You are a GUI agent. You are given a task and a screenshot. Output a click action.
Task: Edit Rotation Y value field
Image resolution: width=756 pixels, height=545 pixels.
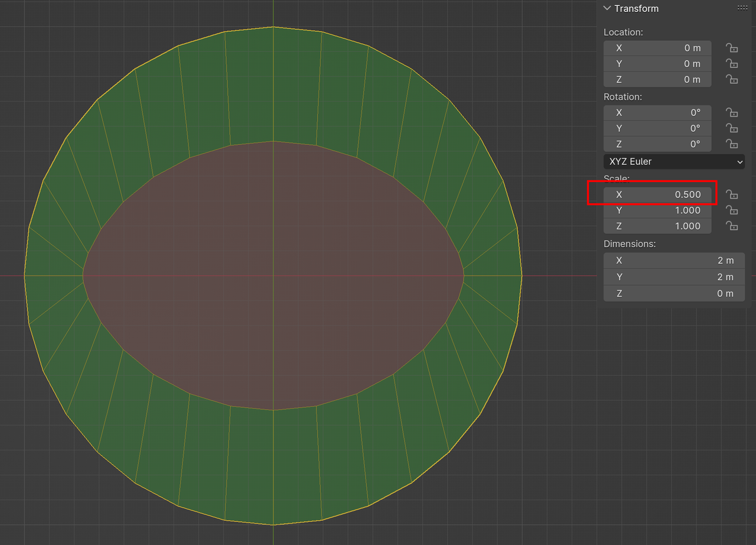click(657, 128)
